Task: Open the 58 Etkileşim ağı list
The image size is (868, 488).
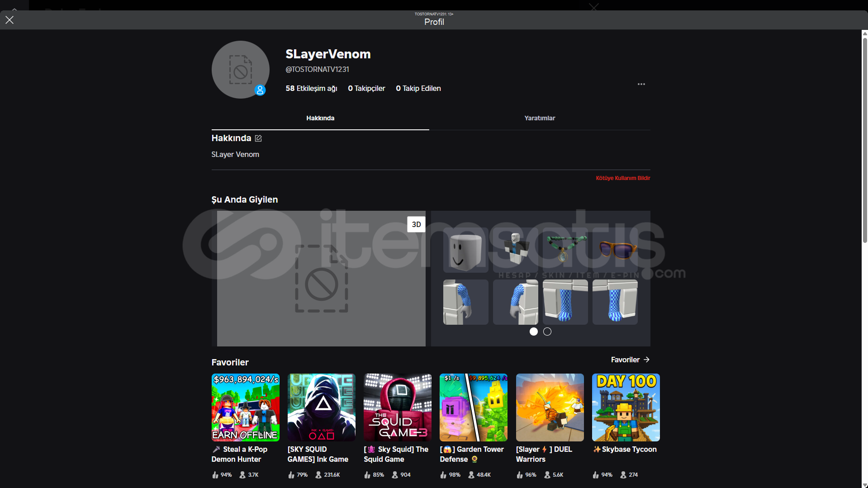Action: point(311,89)
